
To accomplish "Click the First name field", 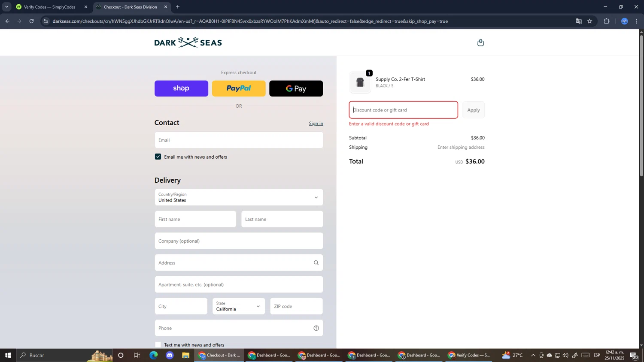I will [x=195, y=219].
